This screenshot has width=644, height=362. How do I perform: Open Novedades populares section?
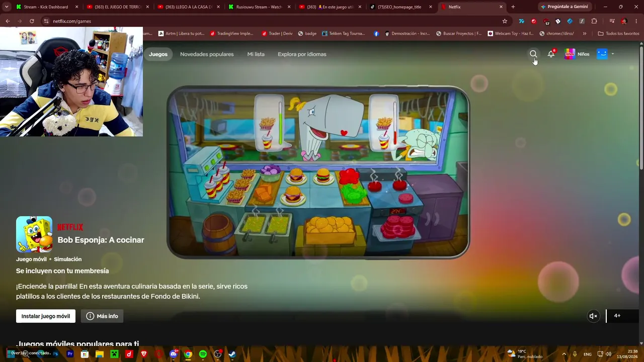[207, 54]
